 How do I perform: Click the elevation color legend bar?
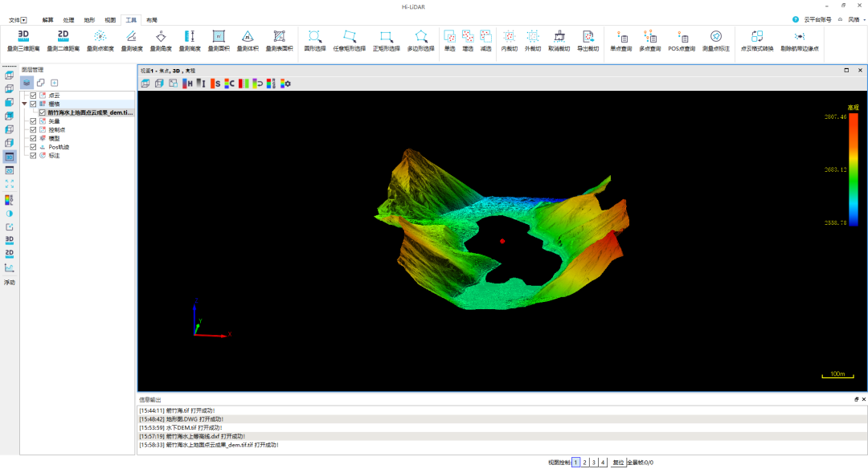pos(854,169)
